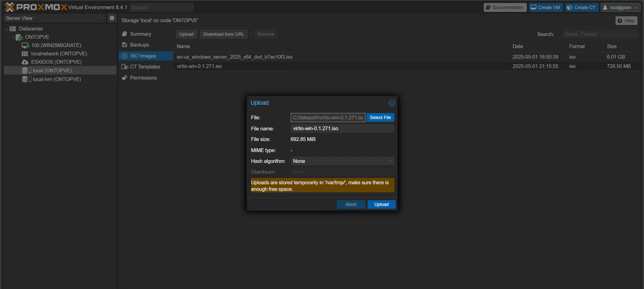Select localnetwork (ONTOPVE) tree item
The image size is (644, 289).
point(59,54)
